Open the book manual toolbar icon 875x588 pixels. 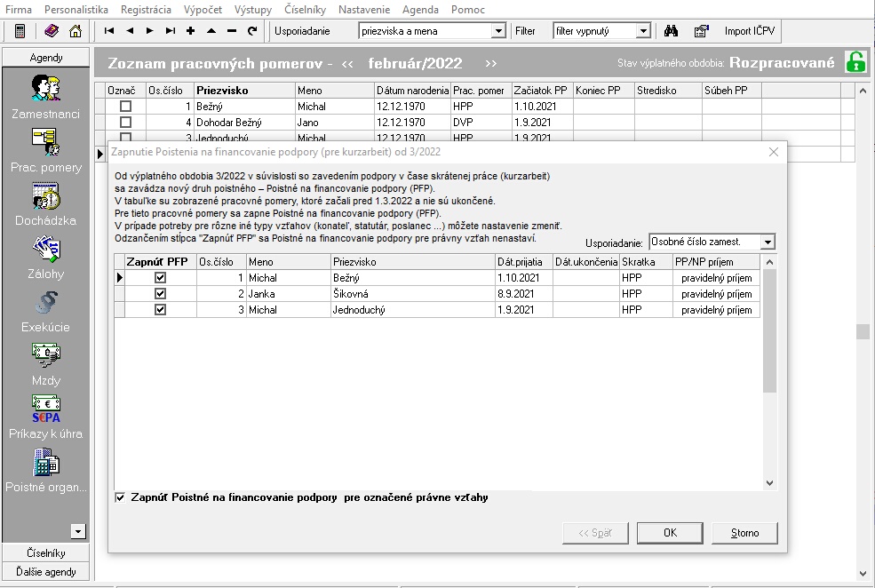point(52,31)
